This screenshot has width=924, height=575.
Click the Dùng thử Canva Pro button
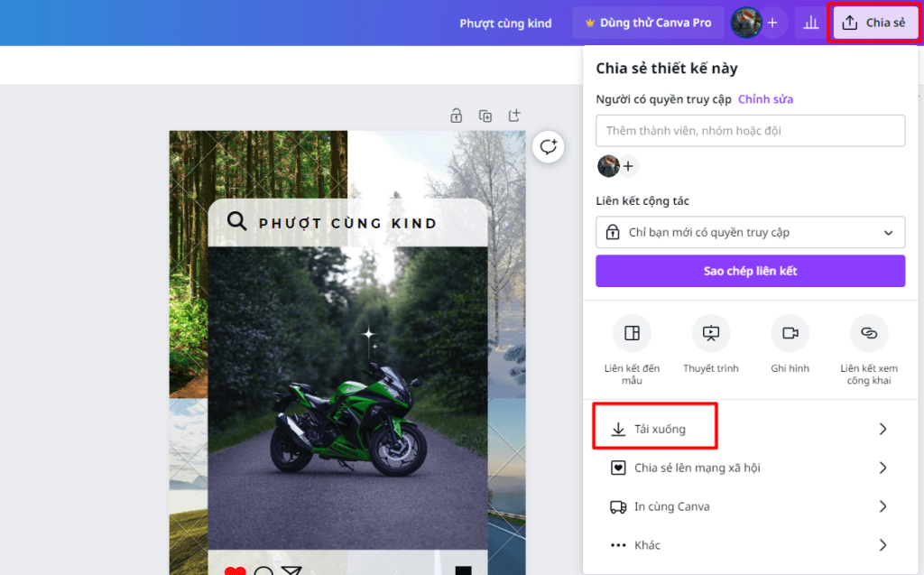(x=648, y=23)
